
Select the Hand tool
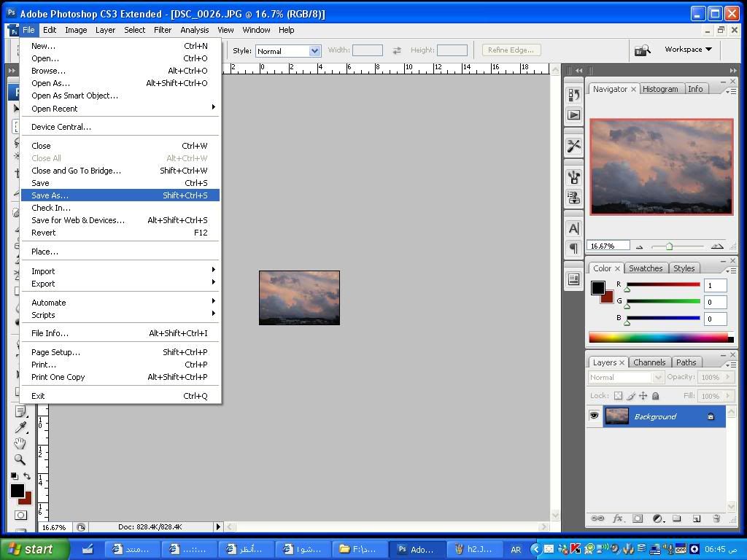[20, 443]
